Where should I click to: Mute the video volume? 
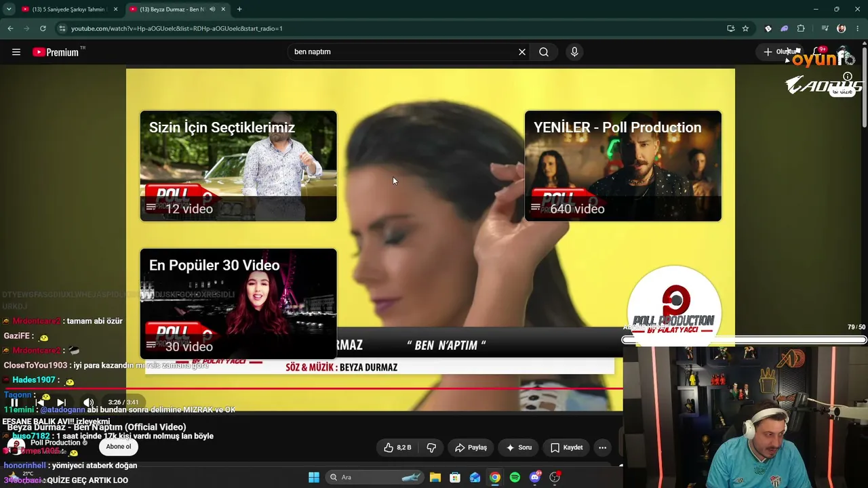(88, 403)
